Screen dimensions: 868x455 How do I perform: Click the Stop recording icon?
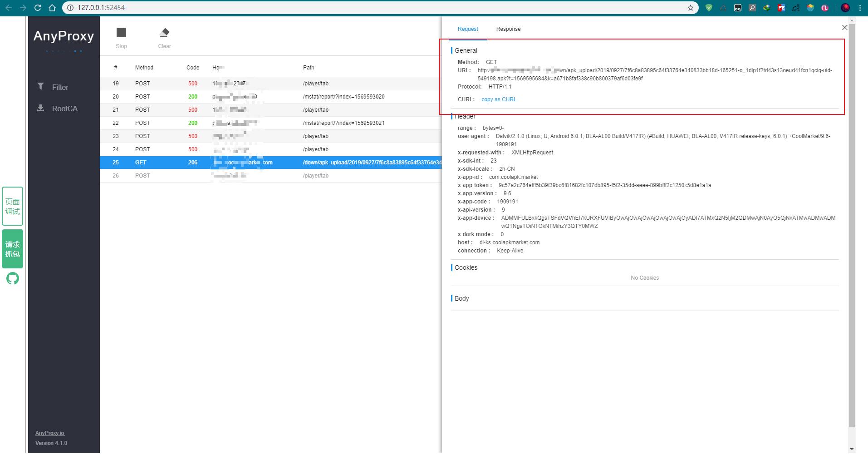[x=121, y=32]
